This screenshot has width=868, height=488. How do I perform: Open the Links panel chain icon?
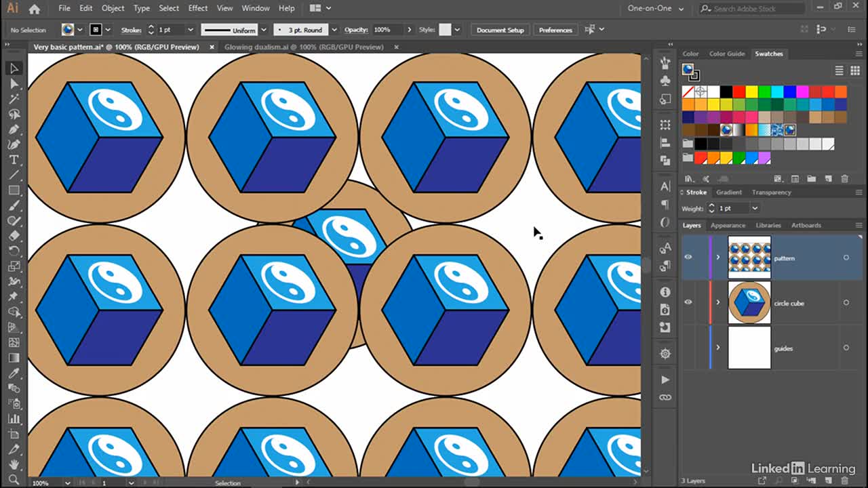665,397
